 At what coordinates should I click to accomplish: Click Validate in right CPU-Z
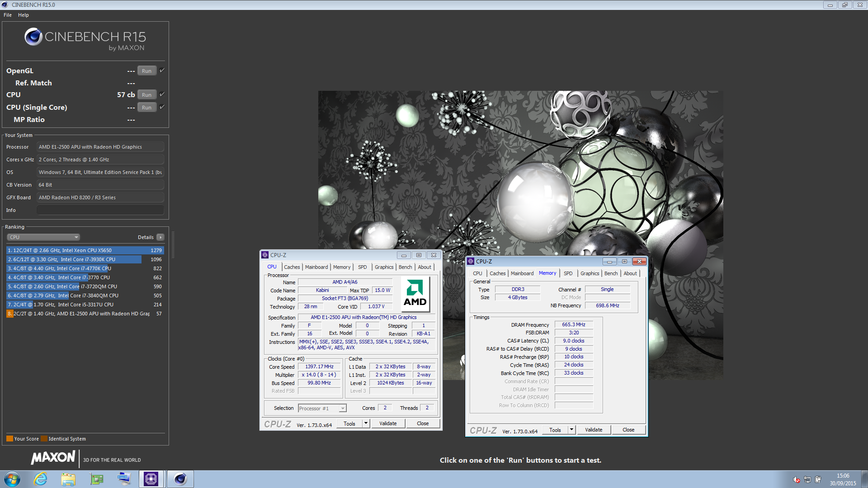click(x=594, y=430)
